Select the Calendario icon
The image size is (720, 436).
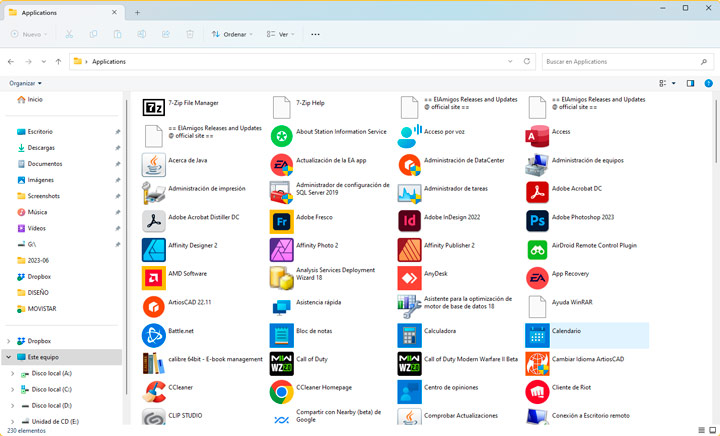[x=537, y=335]
